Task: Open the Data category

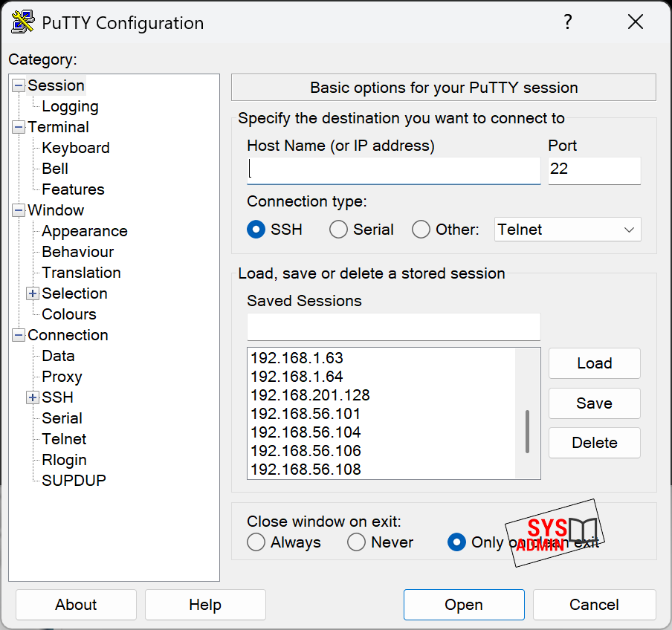Action: (x=58, y=356)
